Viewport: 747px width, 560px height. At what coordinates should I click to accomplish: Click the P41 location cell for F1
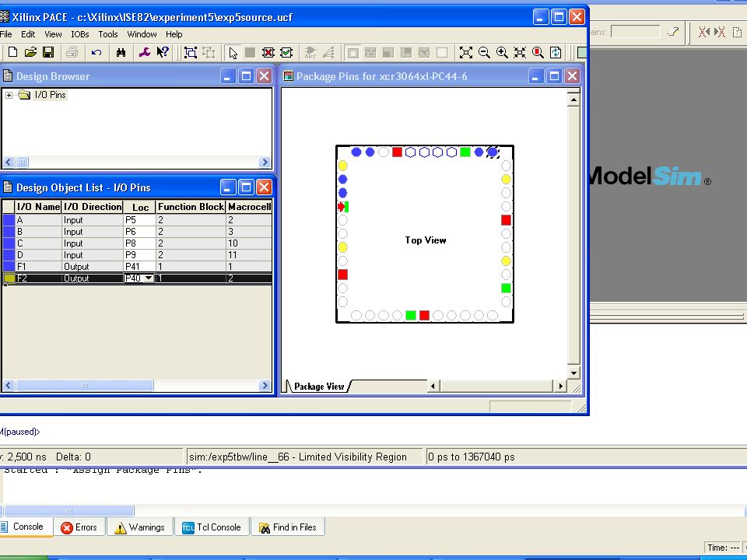pos(139,267)
